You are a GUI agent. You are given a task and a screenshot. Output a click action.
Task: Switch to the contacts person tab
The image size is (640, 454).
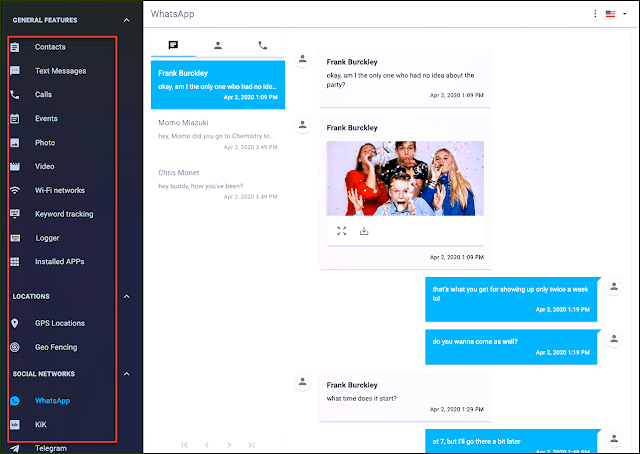coord(218,45)
